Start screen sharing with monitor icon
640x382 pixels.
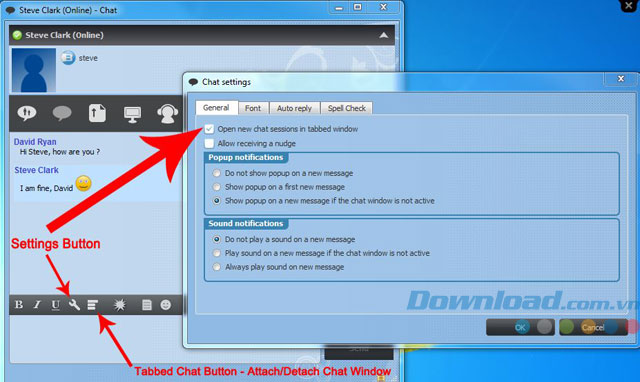(x=132, y=114)
